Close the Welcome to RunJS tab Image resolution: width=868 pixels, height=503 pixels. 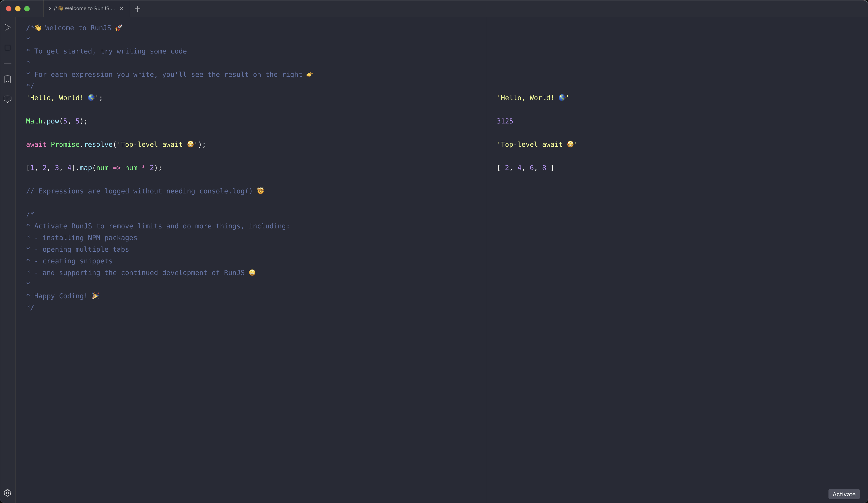tap(122, 9)
